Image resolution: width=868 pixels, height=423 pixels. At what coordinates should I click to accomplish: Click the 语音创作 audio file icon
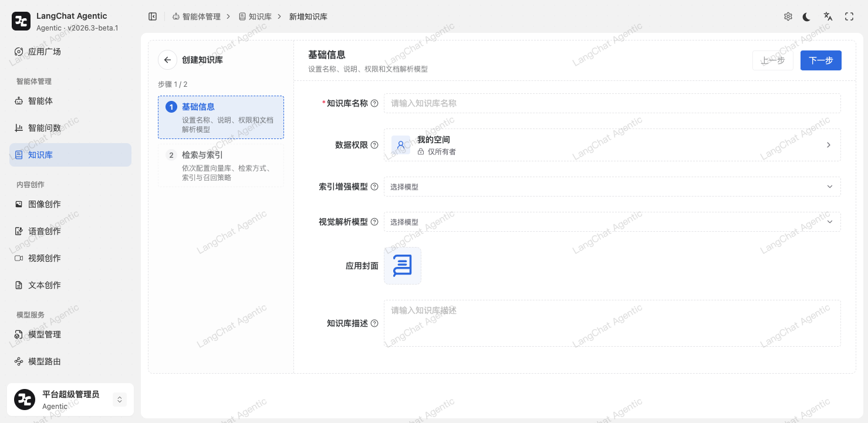tap(19, 231)
